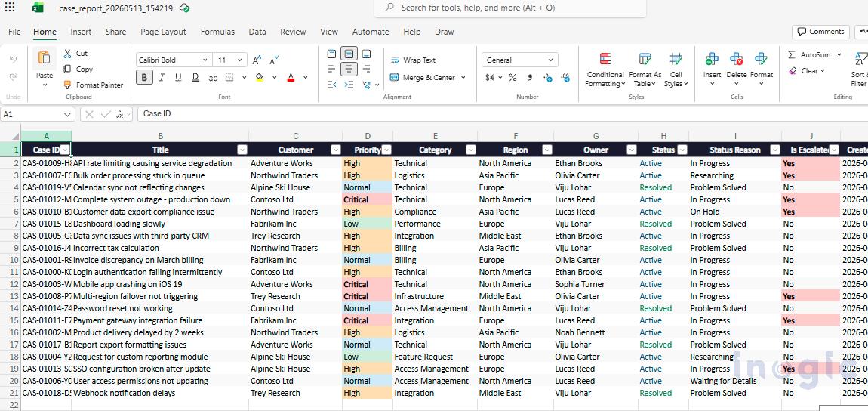Click Insert cells button
Viewport: 868px width, 411px height.
coord(712,67)
